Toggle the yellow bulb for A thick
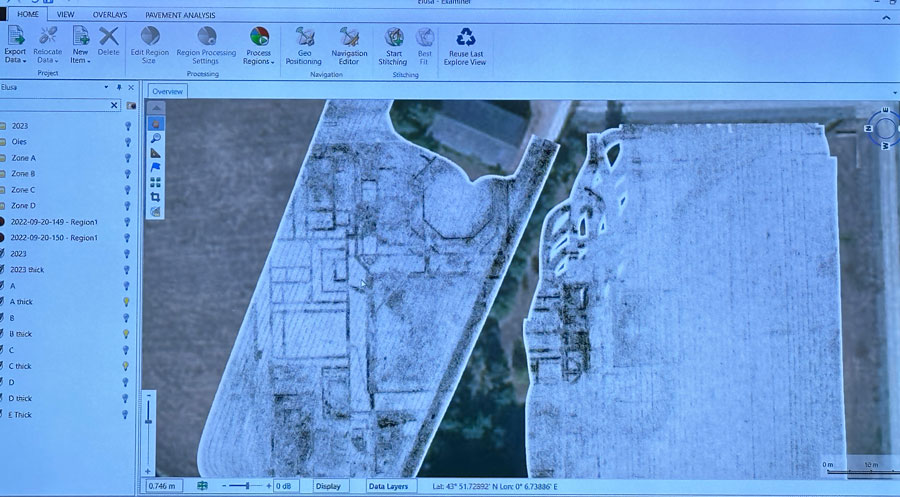Screen dimensions: 900x497 pos(127,302)
